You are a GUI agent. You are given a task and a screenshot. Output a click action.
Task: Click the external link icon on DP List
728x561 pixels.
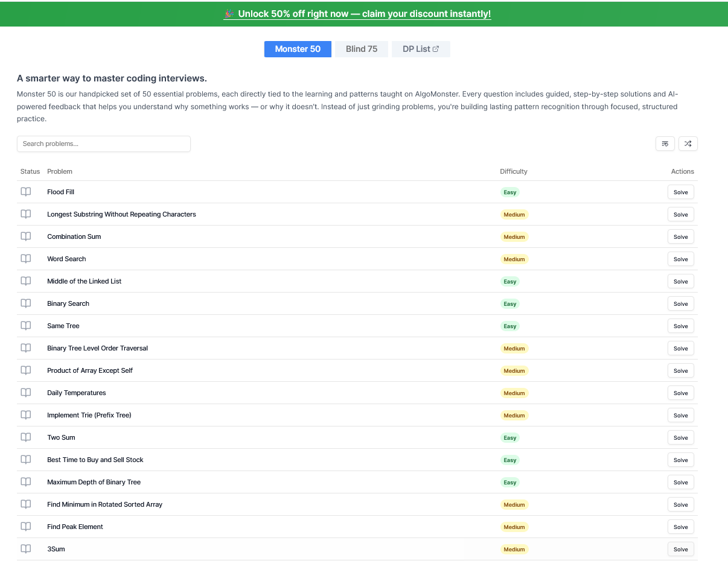tap(436, 49)
